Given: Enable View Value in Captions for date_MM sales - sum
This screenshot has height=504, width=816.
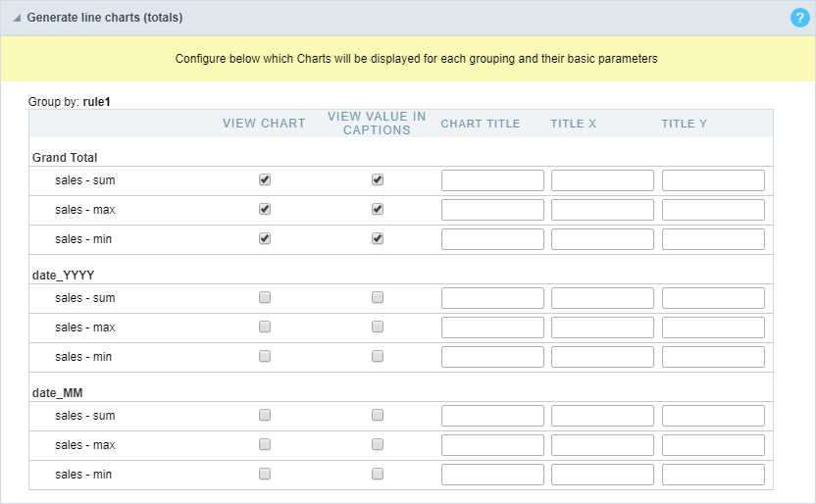Looking at the screenshot, I should pyautogui.click(x=378, y=415).
